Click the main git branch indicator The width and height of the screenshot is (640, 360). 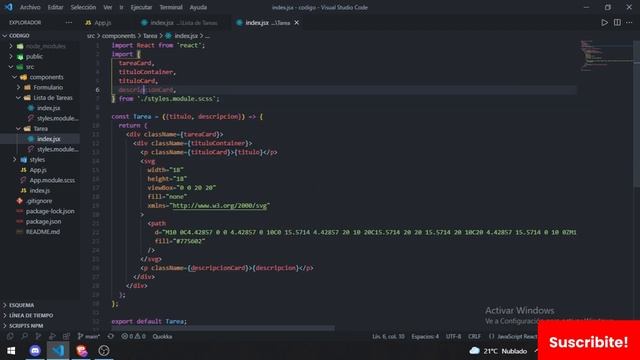[x=88, y=336]
